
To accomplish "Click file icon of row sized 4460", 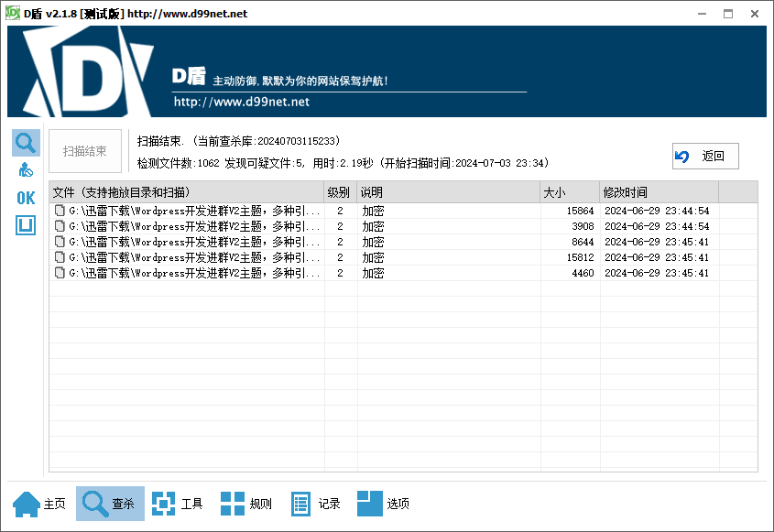I will click(x=60, y=273).
